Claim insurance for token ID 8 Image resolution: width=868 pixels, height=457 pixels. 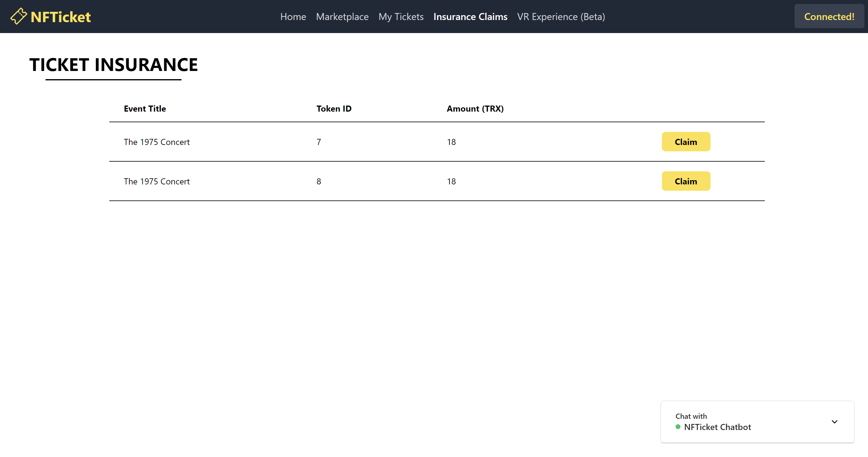pyautogui.click(x=685, y=181)
